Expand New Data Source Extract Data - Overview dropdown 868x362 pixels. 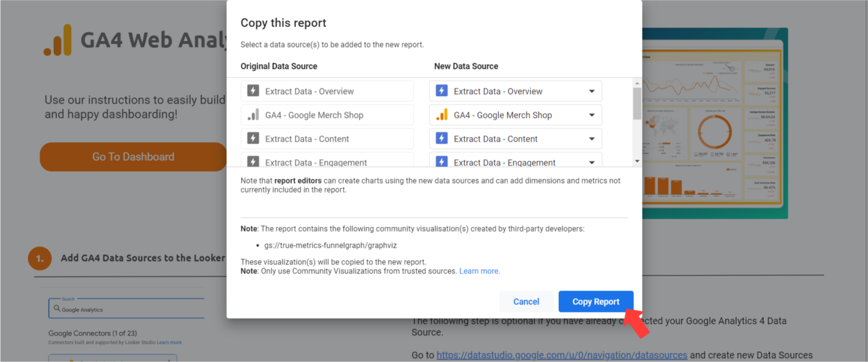[592, 91]
